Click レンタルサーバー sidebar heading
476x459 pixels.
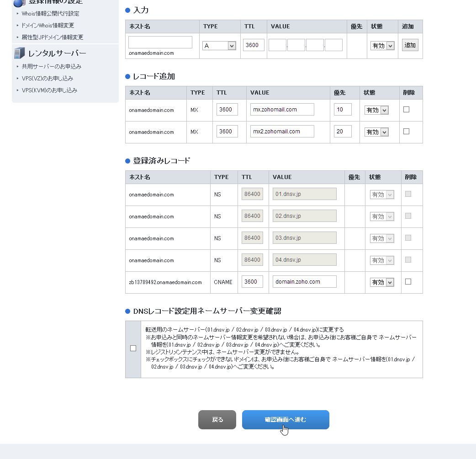(x=57, y=53)
